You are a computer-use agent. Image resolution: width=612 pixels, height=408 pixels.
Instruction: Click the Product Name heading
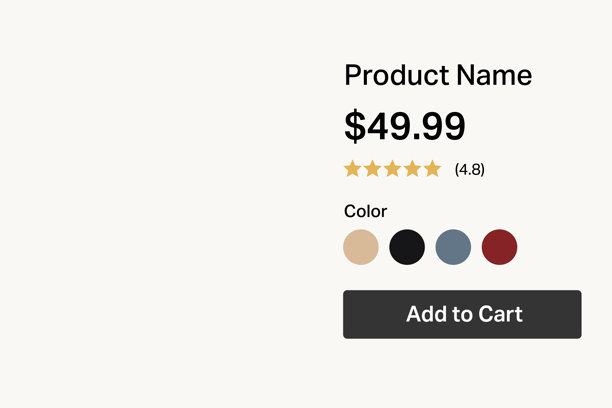[x=438, y=75]
